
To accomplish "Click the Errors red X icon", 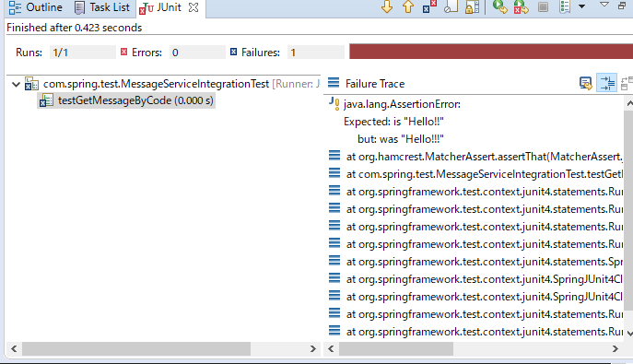I will coord(124,52).
